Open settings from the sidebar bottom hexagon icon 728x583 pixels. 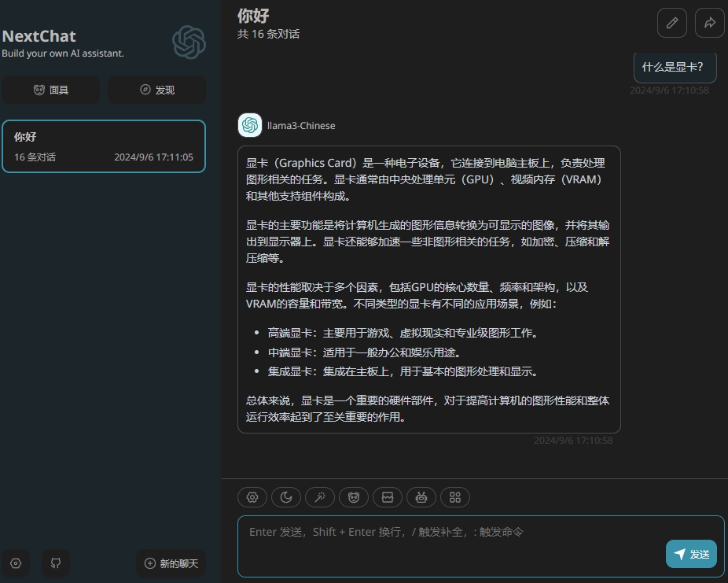(16, 563)
